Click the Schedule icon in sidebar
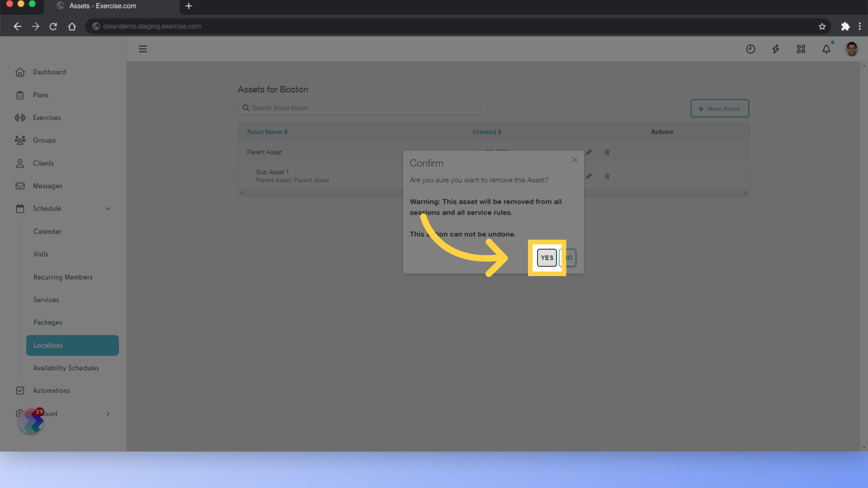Image resolution: width=868 pixels, height=488 pixels. click(20, 208)
